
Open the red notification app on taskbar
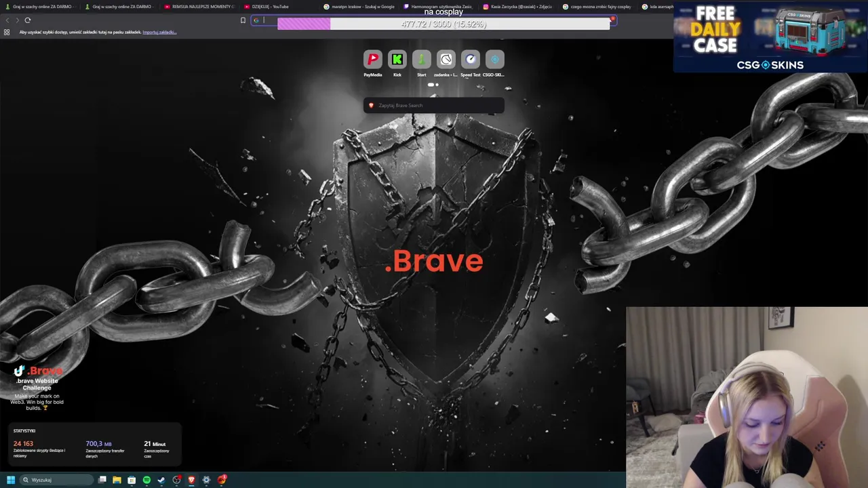pyautogui.click(x=222, y=480)
